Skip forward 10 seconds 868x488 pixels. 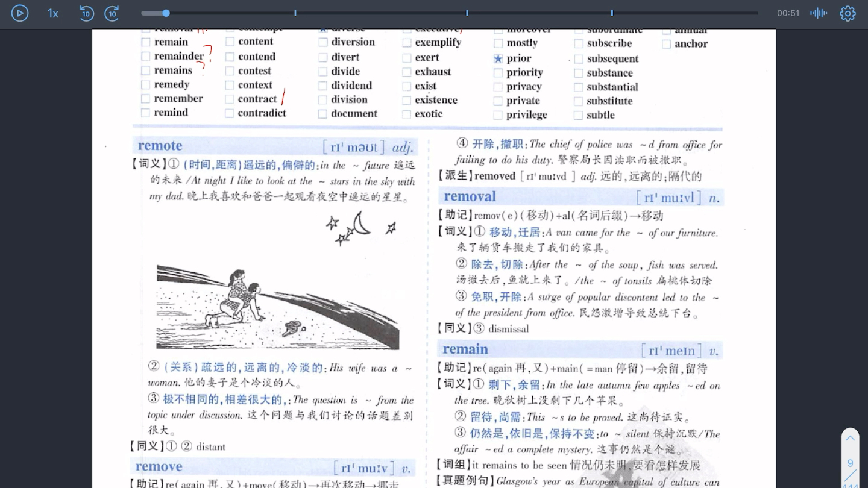pos(112,13)
